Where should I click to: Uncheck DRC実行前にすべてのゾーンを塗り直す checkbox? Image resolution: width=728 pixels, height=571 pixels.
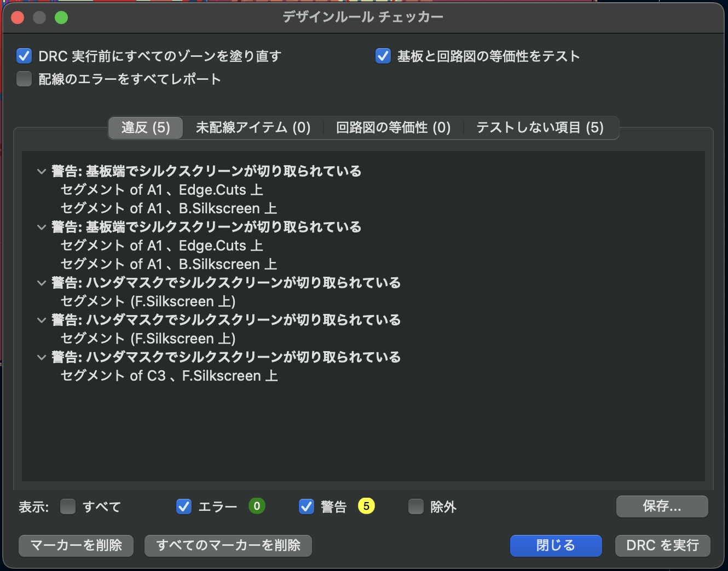coord(24,56)
